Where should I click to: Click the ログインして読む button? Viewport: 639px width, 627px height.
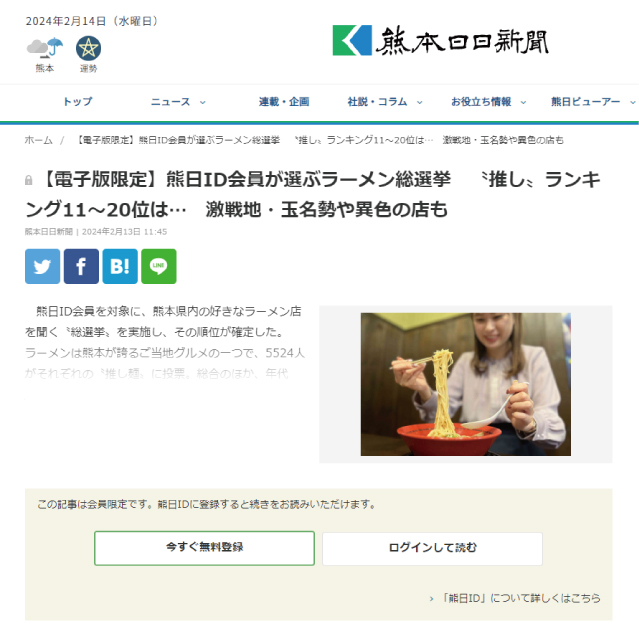tap(432, 548)
